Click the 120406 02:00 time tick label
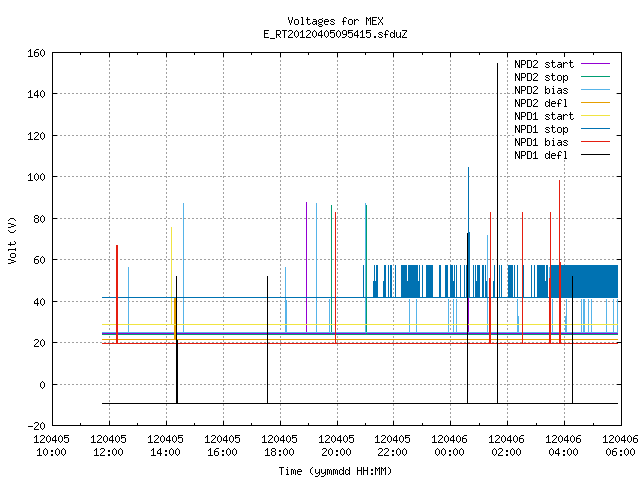This screenshot has height=480, width=640. tap(507, 446)
